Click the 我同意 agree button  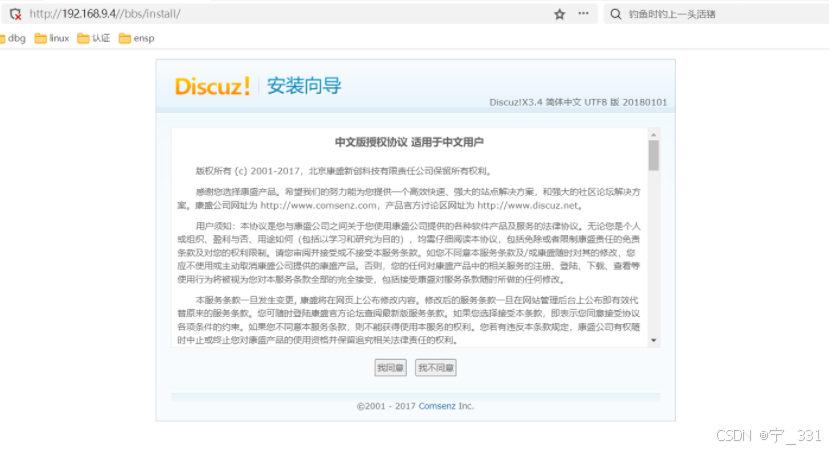(x=390, y=368)
